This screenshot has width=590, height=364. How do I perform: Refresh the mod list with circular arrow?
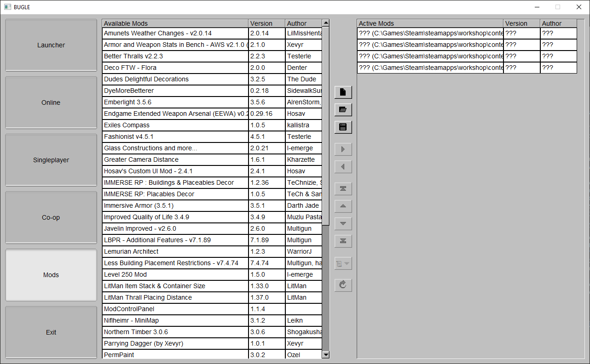pos(343,285)
